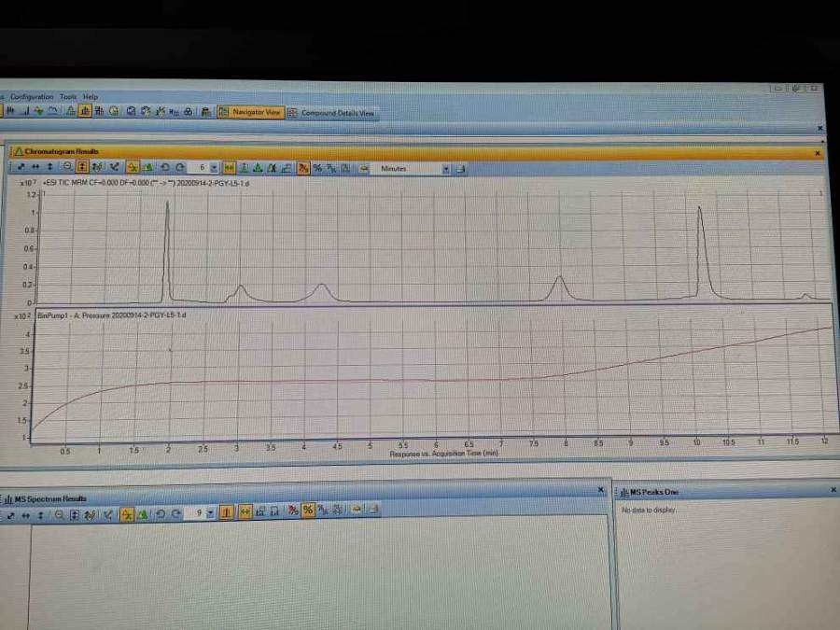Toggle list mode in Chromatogram toolbar
Image resolution: width=840 pixels, height=630 pixels.
tap(147, 168)
